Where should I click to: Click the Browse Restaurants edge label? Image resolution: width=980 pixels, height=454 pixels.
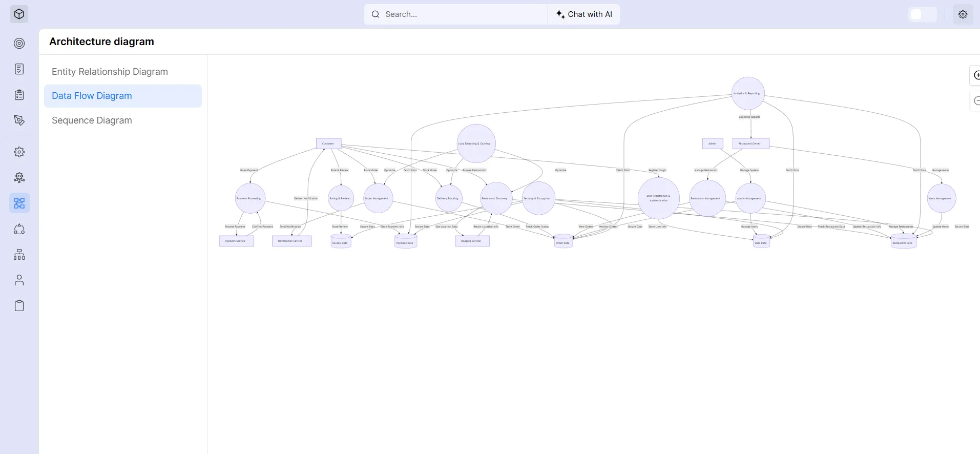474,170
